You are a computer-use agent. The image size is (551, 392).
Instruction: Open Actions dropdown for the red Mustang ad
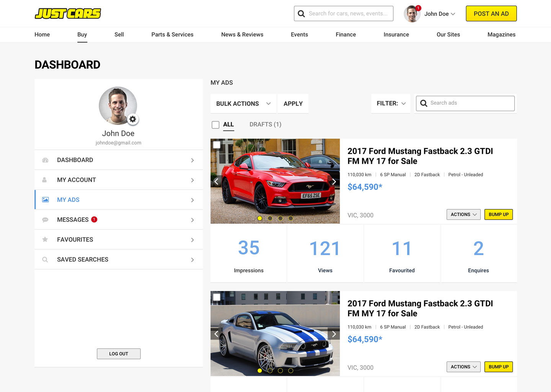pos(463,214)
